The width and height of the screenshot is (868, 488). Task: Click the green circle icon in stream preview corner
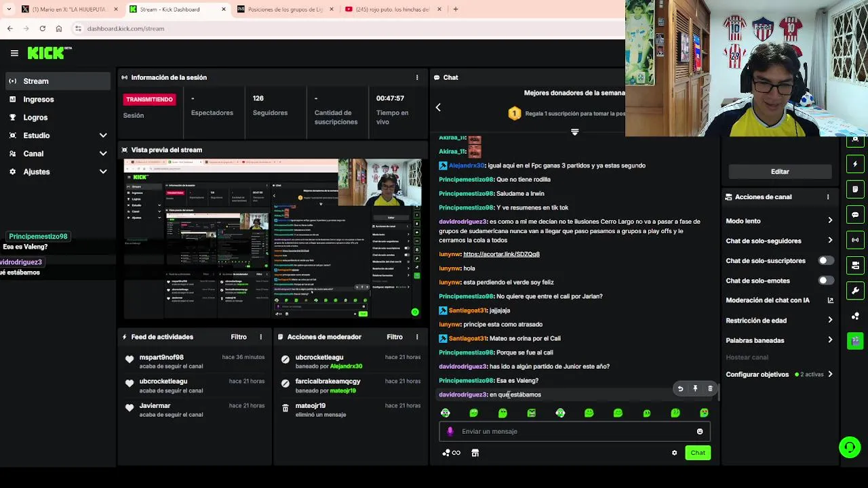click(415, 312)
